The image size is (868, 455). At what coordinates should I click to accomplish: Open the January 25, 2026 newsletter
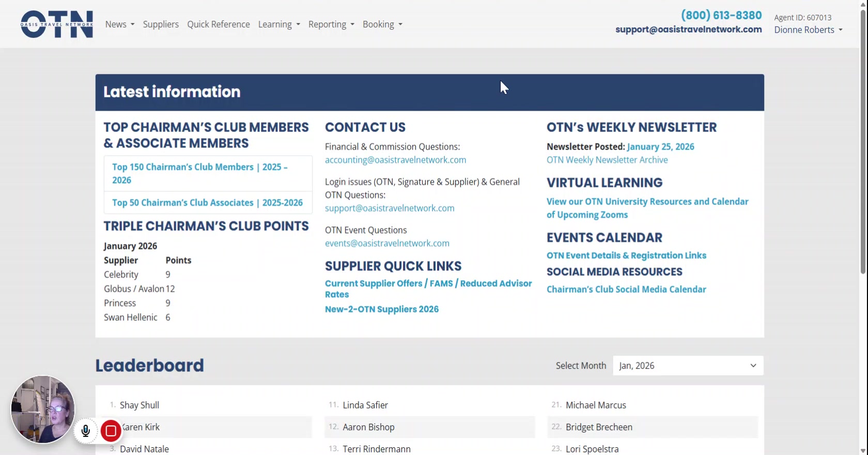pyautogui.click(x=660, y=147)
